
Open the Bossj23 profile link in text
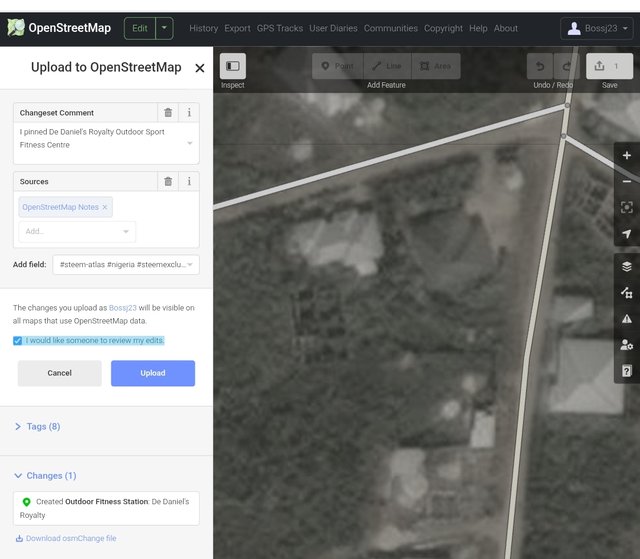point(122,308)
